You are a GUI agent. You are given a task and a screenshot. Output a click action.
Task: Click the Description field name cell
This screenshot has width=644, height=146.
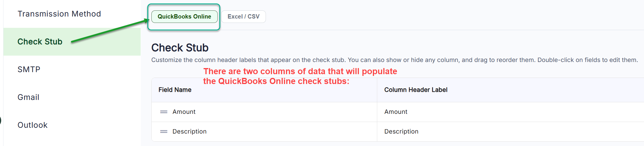[189, 132]
